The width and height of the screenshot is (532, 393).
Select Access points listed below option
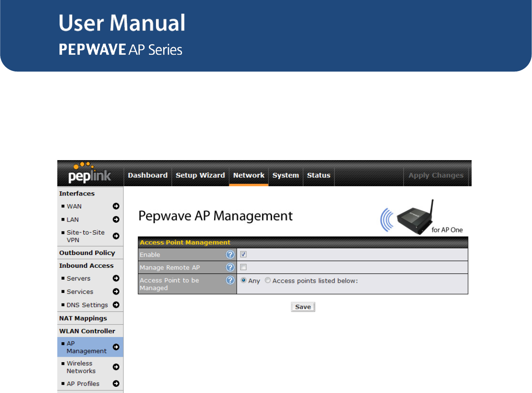(268, 281)
